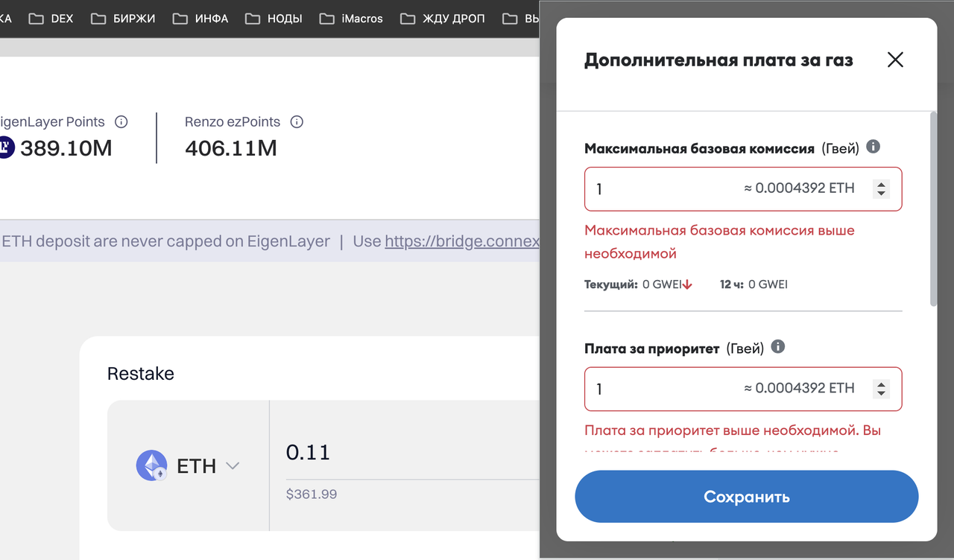Click the restake amount field showing 0.11

pos(402,452)
